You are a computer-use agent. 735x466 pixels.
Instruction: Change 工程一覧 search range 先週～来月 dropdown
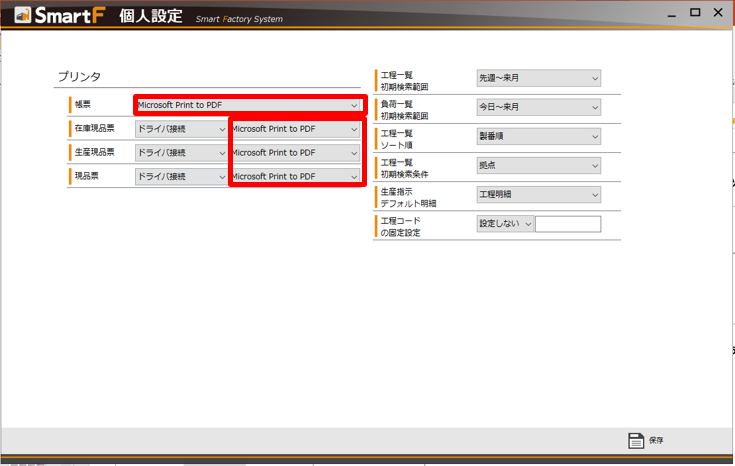coord(538,78)
